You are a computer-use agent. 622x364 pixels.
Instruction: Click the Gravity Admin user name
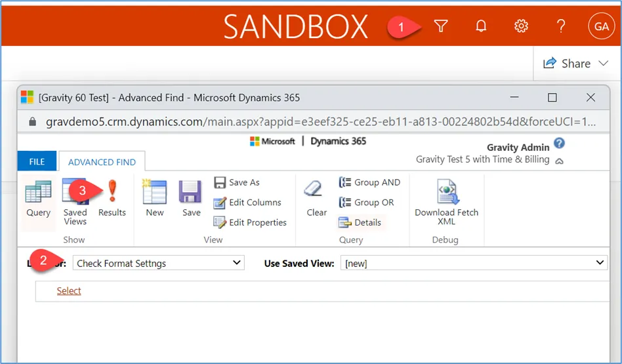pyautogui.click(x=518, y=148)
